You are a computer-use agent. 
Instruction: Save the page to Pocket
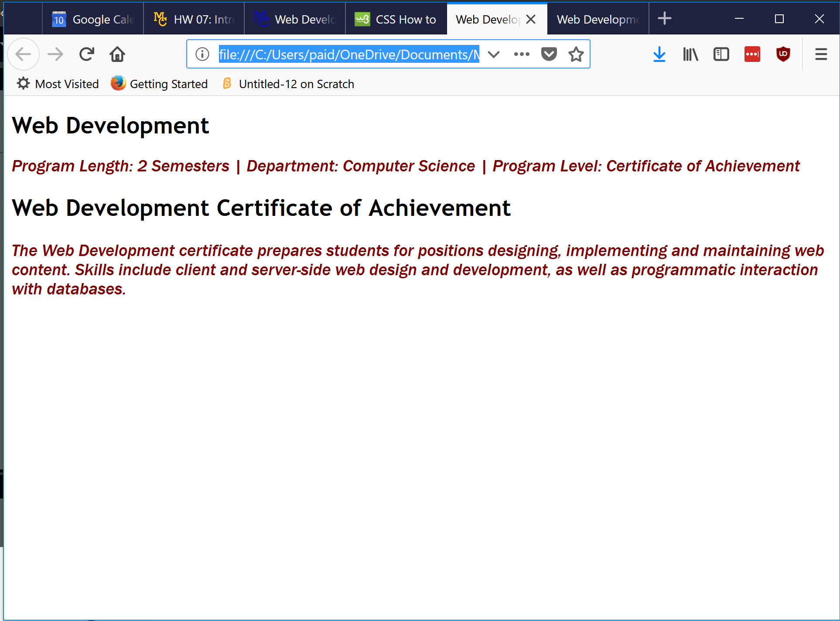[549, 54]
